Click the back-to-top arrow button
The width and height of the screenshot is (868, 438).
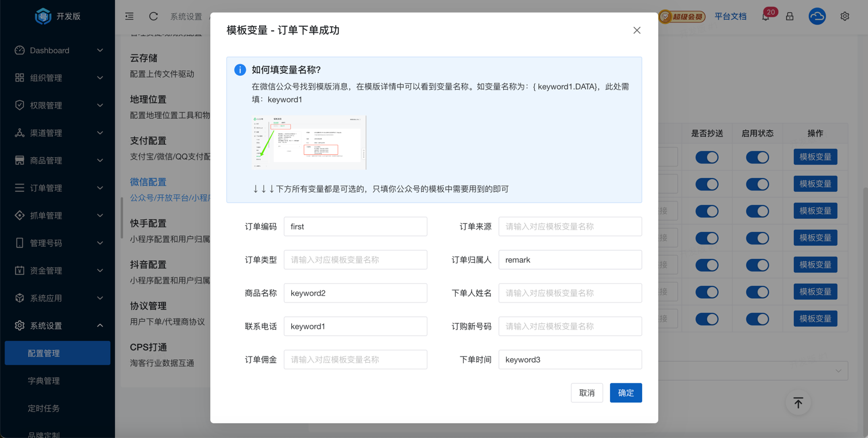798,403
